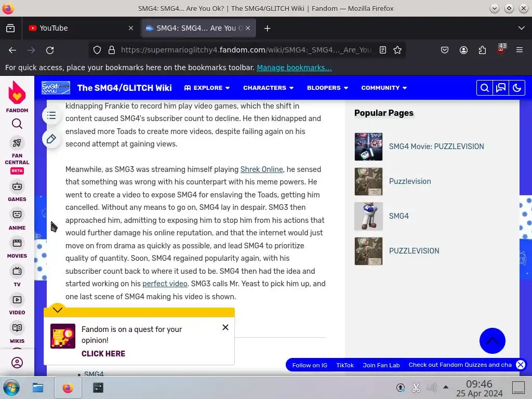This screenshot has height=399, width=532.
Task: Open the sidebar search icon
Action: click(x=17, y=124)
